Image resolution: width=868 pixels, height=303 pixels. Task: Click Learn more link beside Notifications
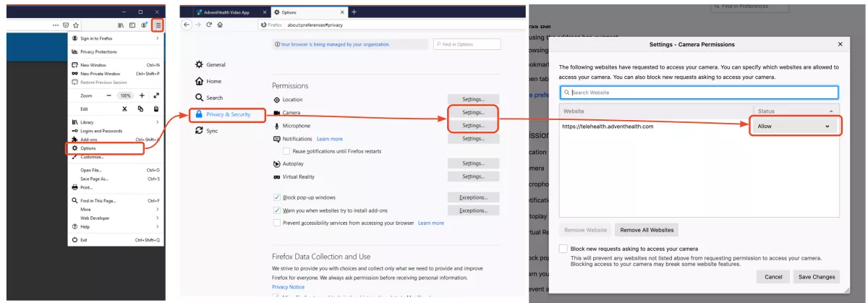(x=330, y=139)
